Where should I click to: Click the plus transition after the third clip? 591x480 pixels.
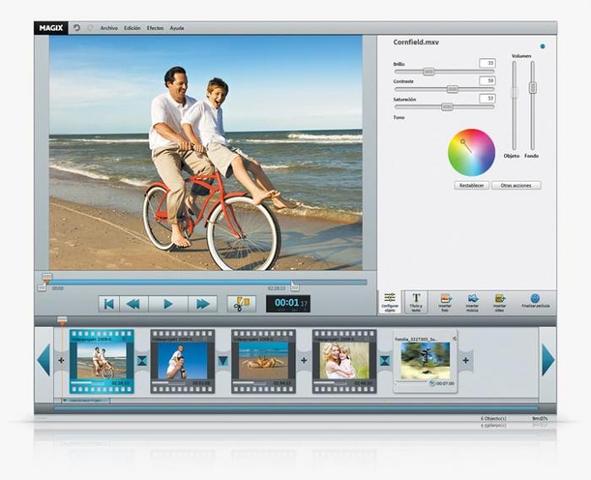304,361
